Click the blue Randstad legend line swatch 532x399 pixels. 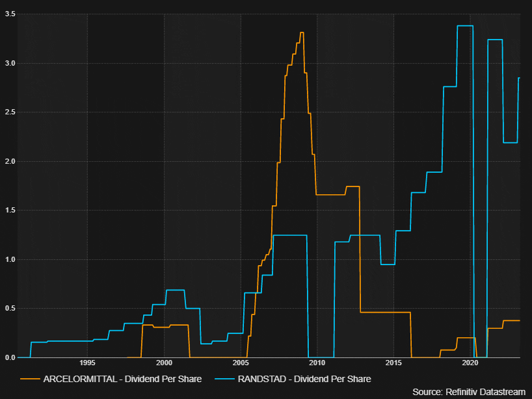224,379
